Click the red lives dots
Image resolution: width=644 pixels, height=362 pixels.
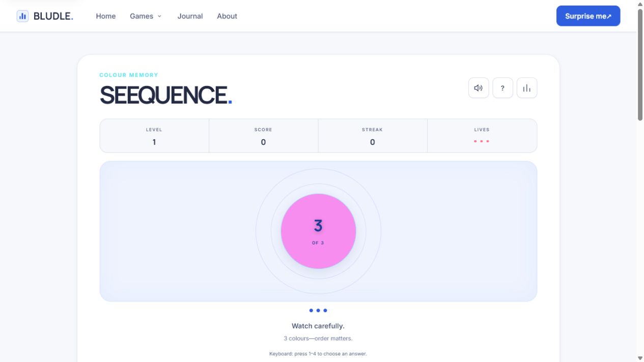[x=482, y=141]
